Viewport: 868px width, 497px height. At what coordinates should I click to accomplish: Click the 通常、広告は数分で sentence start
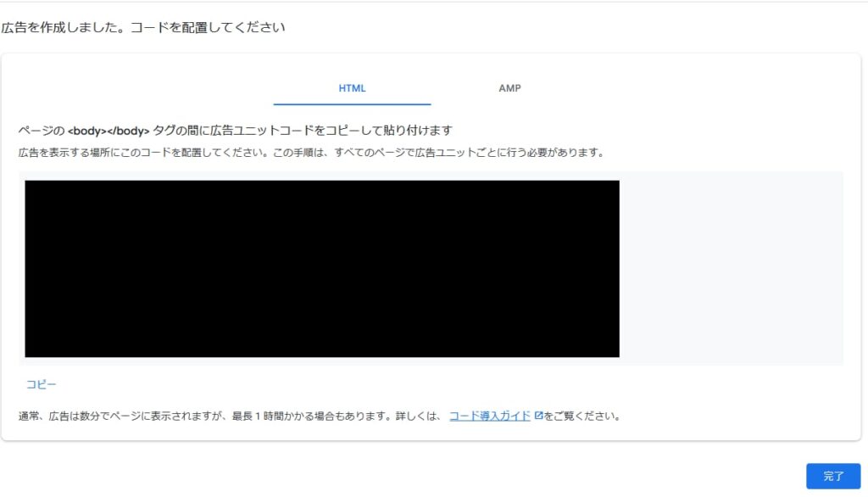[x=68, y=416]
